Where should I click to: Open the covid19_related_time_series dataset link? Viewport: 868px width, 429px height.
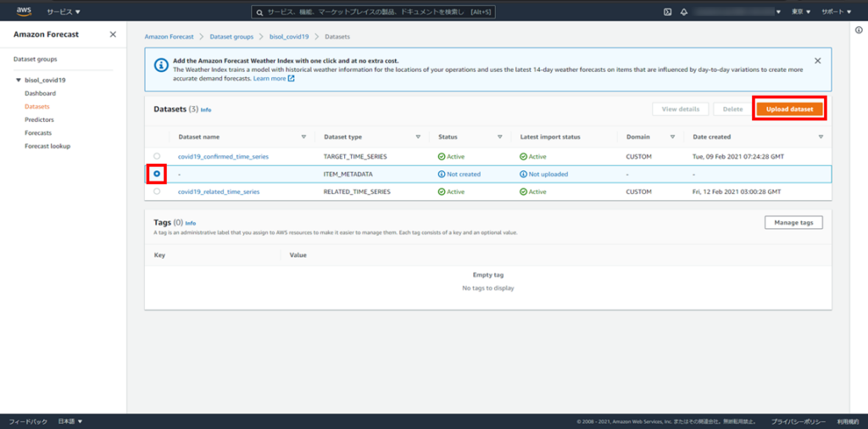(x=219, y=192)
